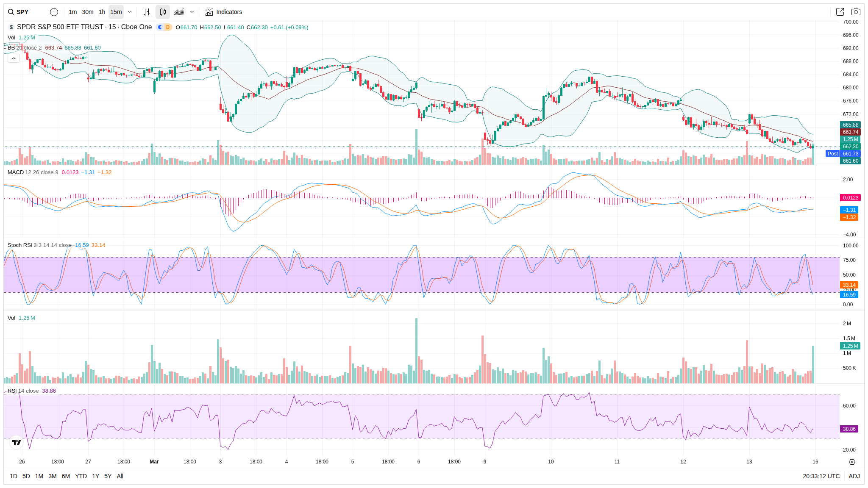
Task: Toggle the delayed data D badge
Action: [x=168, y=27]
